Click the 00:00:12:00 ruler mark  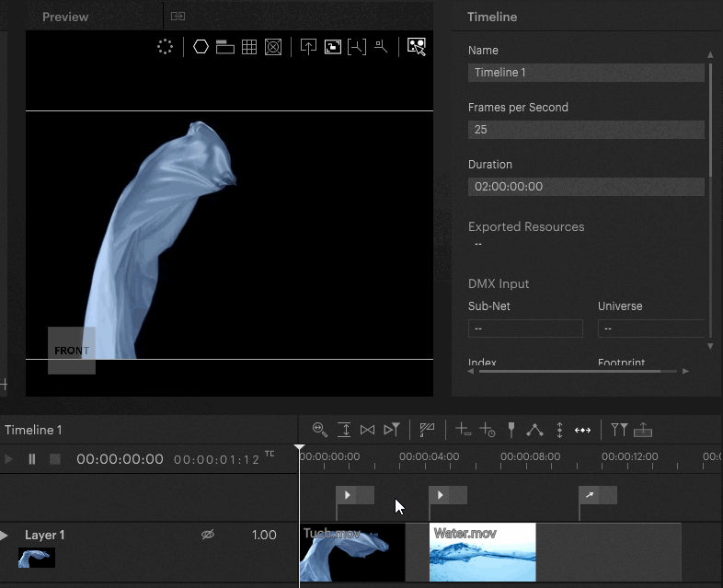(630, 456)
